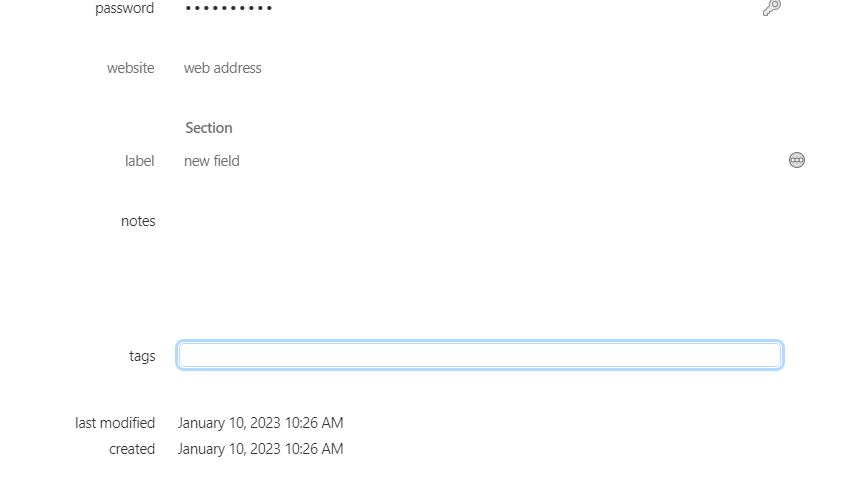
Task: Click into the notes text area
Action: click(470, 250)
